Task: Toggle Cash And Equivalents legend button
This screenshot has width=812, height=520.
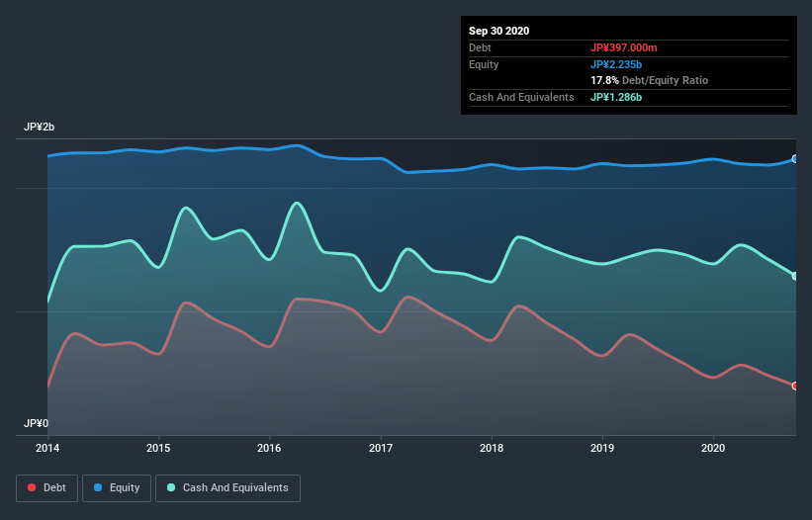Action: 227,488
